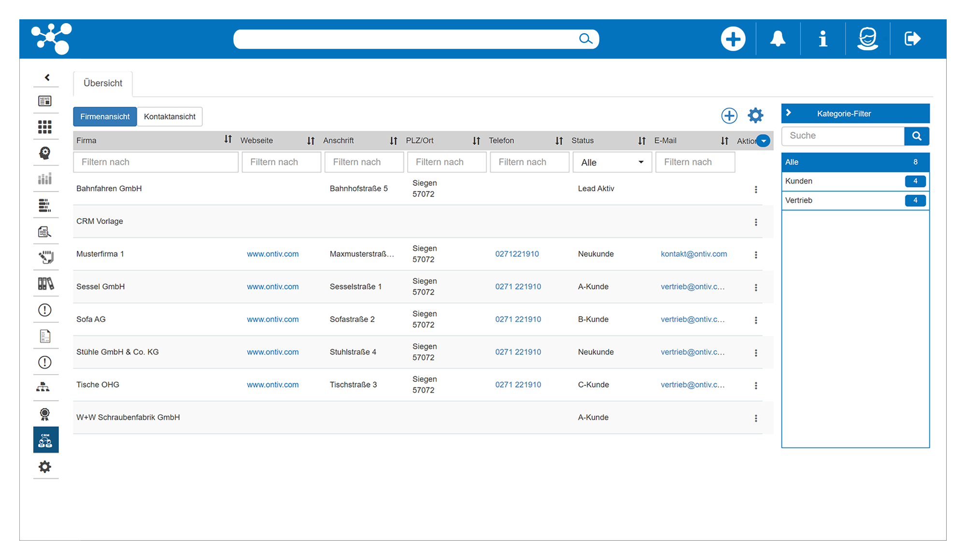This screenshot has width=966, height=560.
Task: Click Sofa AG email link
Action: pos(693,319)
